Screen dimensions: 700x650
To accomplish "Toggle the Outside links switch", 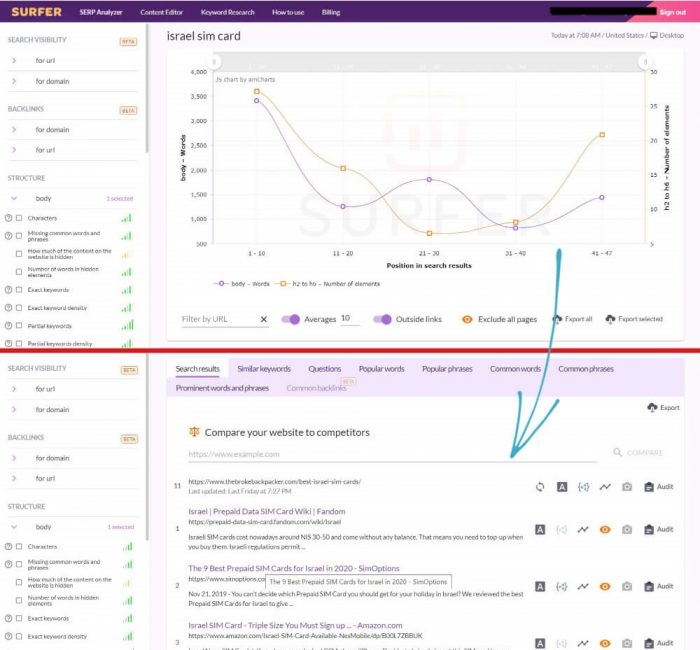I will click(x=382, y=319).
